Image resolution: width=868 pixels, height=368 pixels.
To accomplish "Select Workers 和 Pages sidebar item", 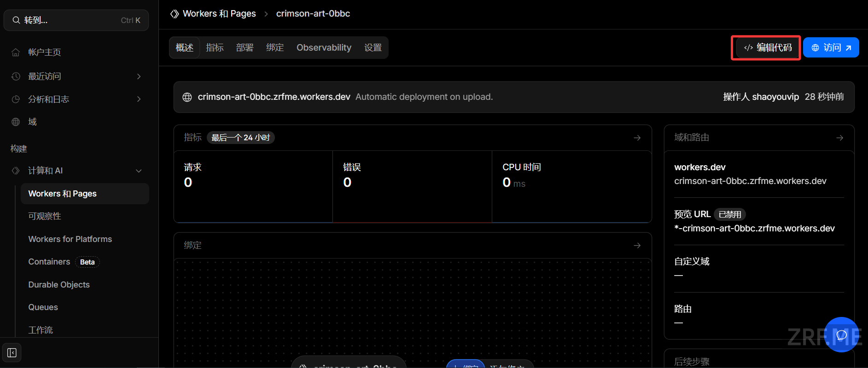I will (x=85, y=194).
